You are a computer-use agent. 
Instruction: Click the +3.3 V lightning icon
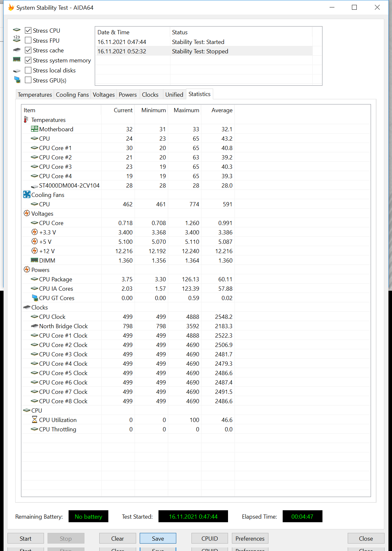(35, 232)
